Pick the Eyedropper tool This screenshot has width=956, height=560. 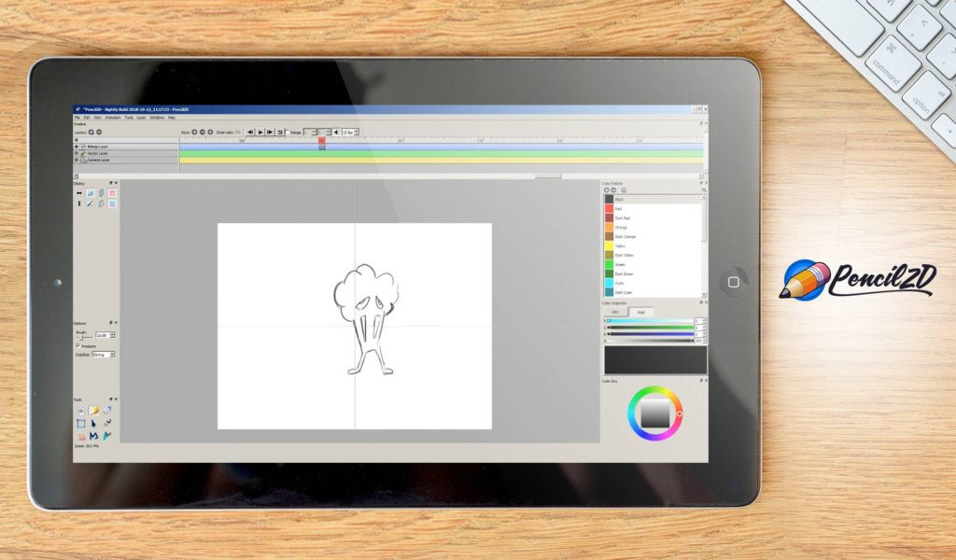(107, 423)
